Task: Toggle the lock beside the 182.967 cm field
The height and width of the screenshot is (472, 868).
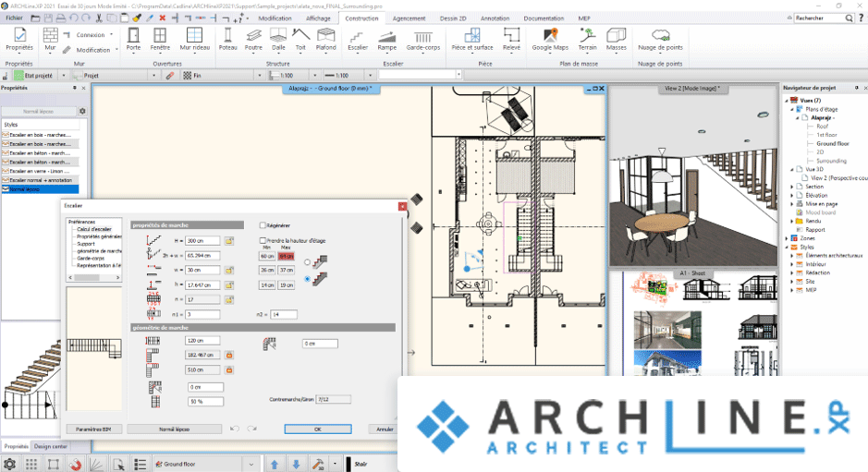Action: [x=228, y=355]
